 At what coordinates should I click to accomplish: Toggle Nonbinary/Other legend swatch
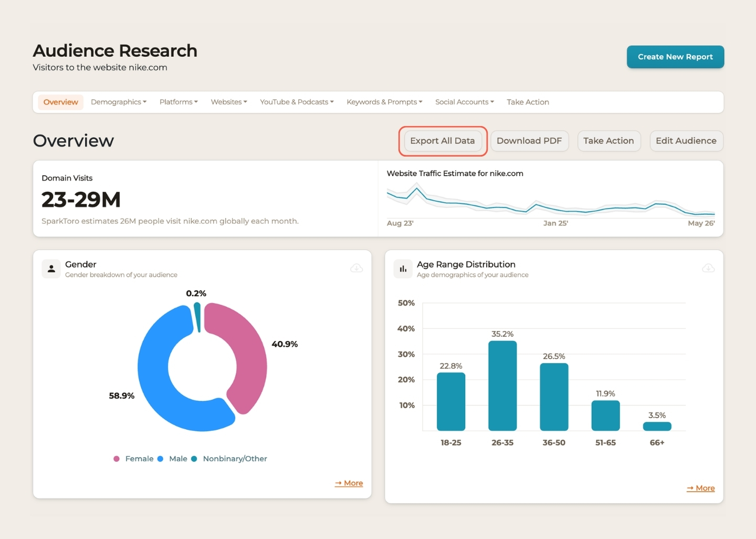coord(194,459)
